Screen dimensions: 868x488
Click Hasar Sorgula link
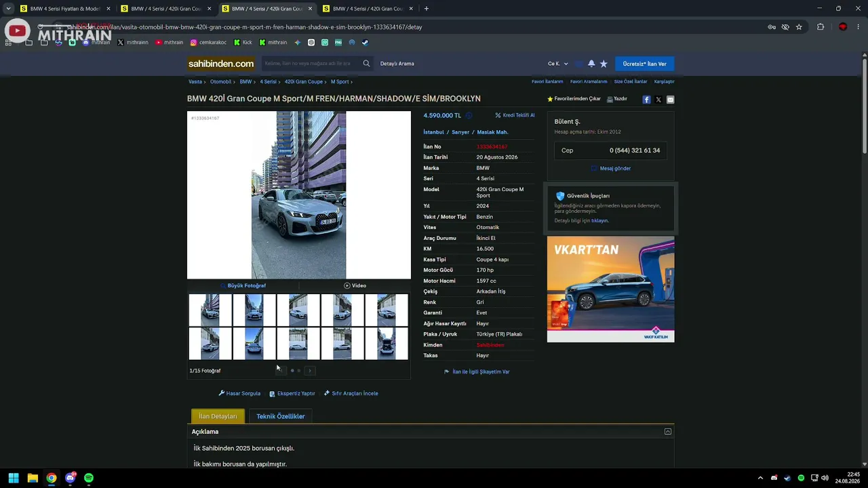(239, 393)
